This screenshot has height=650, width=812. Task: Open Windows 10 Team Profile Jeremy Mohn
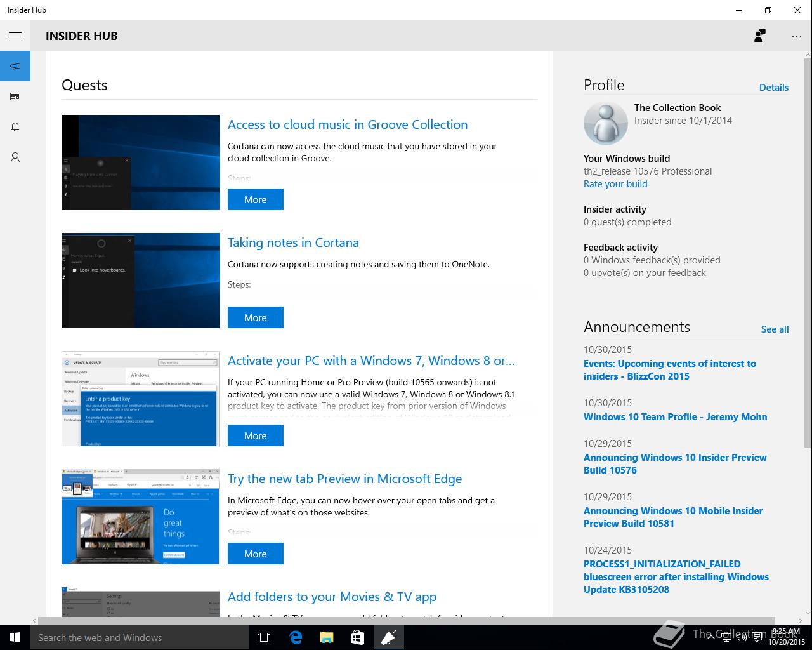675,417
